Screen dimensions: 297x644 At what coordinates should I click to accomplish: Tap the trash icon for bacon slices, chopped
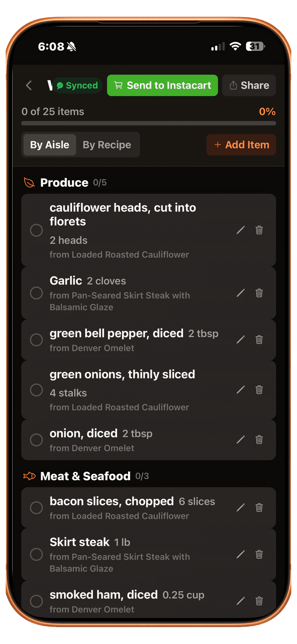pos(259,507)
